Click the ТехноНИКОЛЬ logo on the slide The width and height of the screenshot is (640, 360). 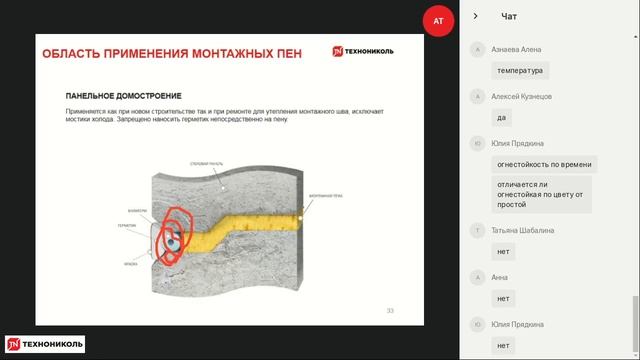coord(363,51)
